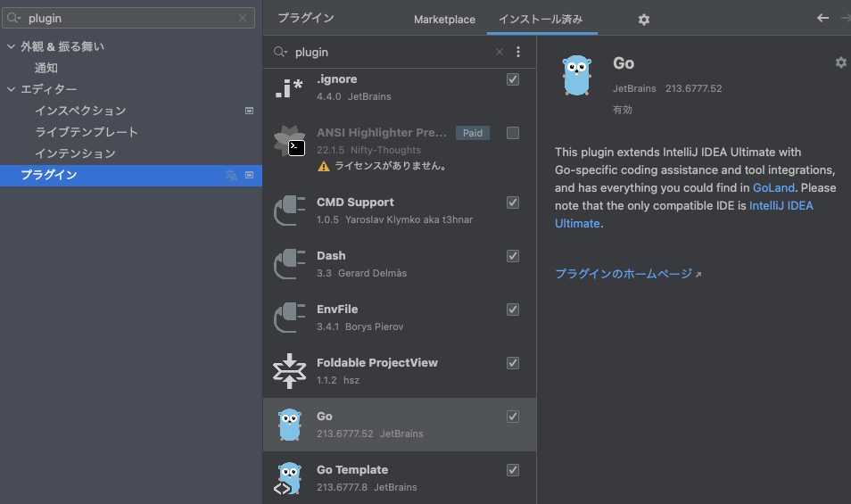
Task: Enable the ANSI Highlighter Premium checkbox
Action: tap(513, 133)
